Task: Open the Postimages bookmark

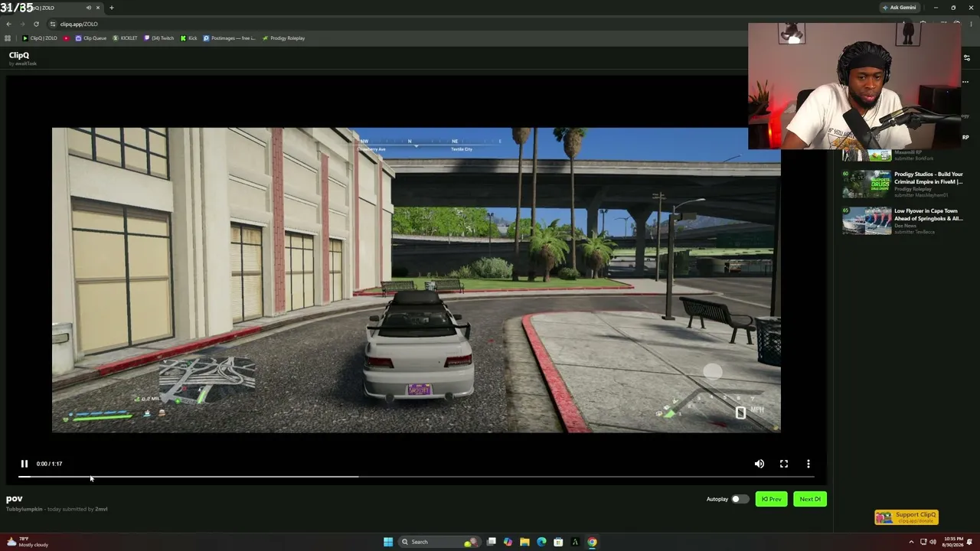Action: click(230, 38)
